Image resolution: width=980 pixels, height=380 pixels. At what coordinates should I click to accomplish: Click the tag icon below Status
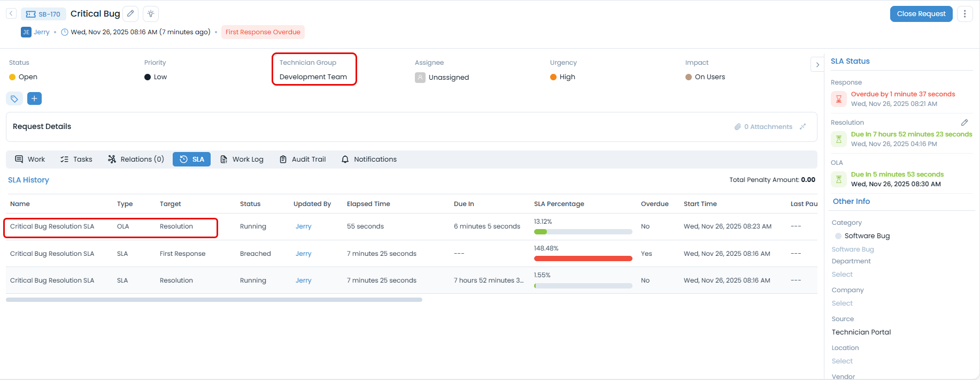coord(14,99)
